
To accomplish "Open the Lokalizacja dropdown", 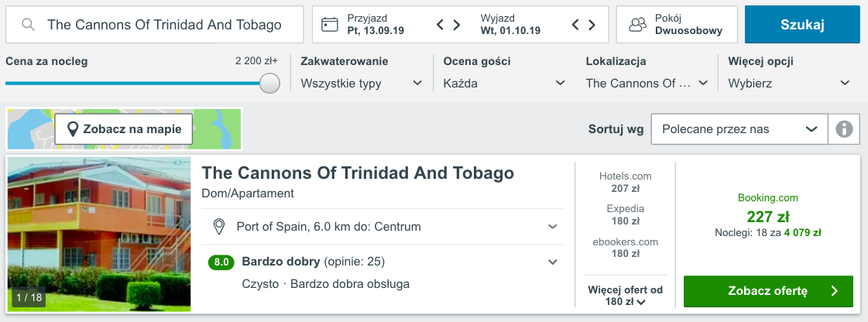I will pos(647,84).
